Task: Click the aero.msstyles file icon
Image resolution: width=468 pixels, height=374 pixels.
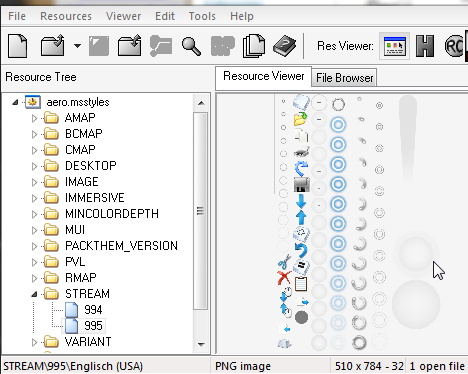Action: pyautogui.click(x=33, y=102)
